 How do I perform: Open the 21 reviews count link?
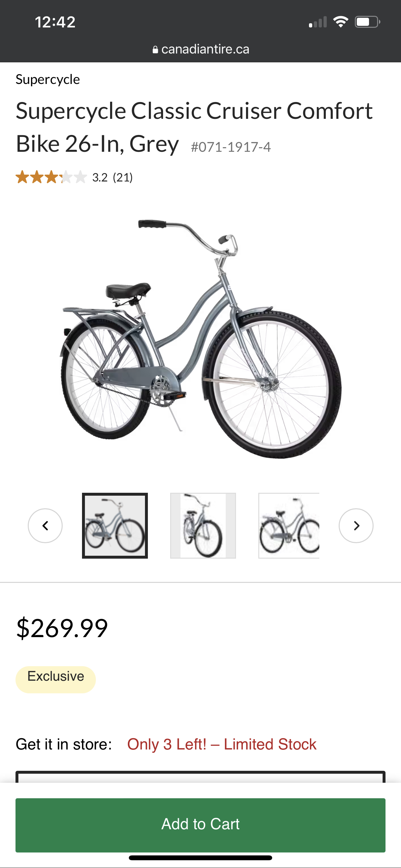click(x=123, y=177)
